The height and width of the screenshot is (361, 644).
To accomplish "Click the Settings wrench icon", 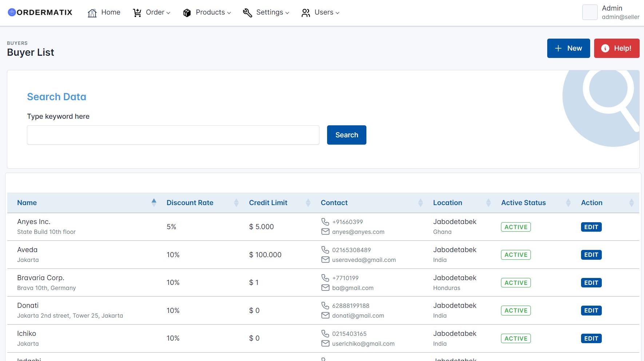I will tap(247, 12).
